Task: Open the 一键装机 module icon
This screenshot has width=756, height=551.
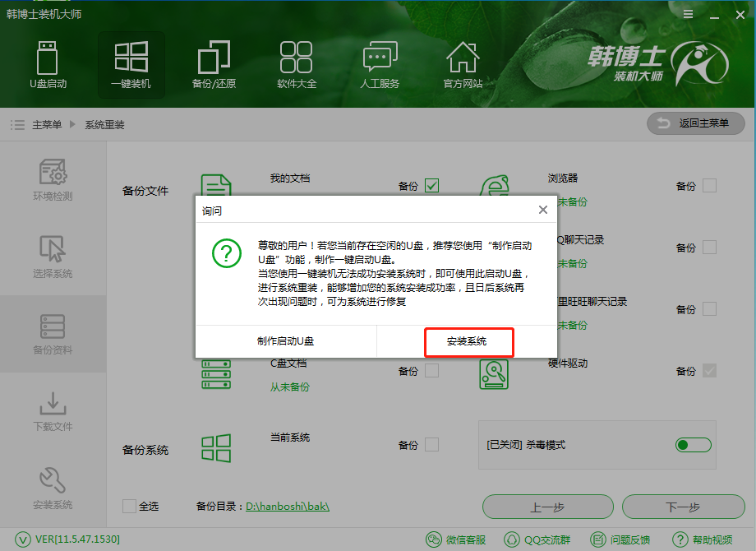Action: [131, 62]
